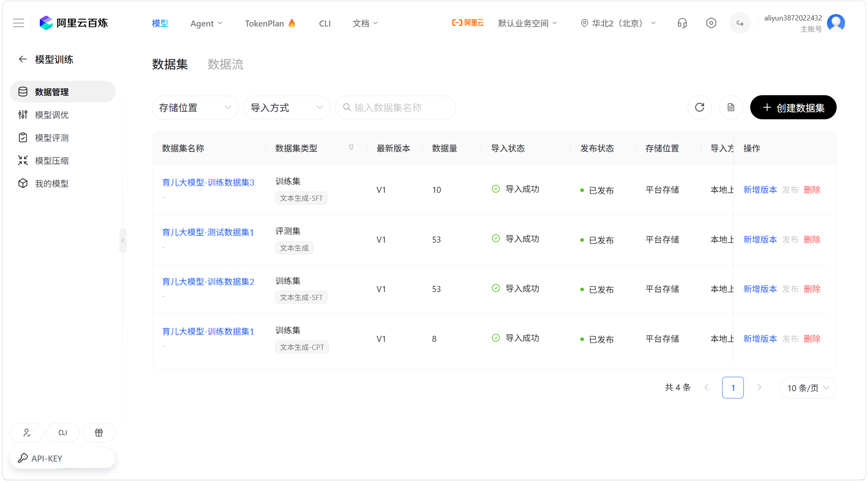Expand the 文档 menu dropdown

click(365, 24)
